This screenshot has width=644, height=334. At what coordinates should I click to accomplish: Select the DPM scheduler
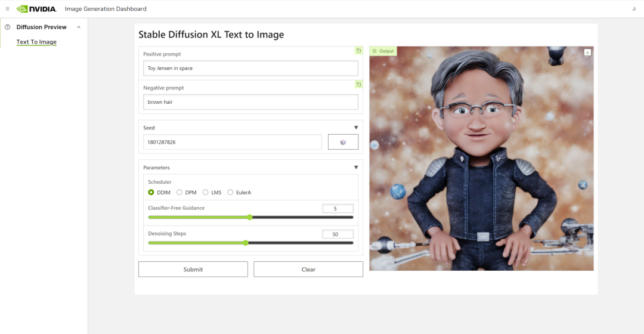coord(179,193)
